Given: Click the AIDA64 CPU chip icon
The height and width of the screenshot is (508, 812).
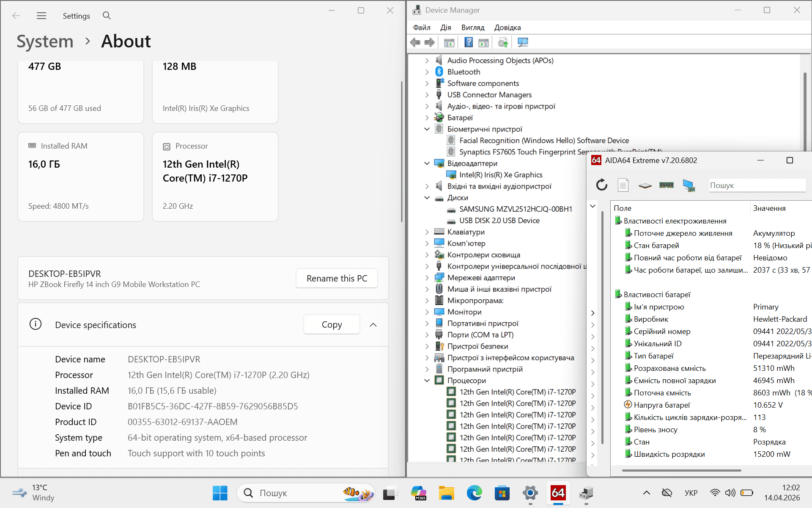Looking at the screenshot, I should [645, 185].
